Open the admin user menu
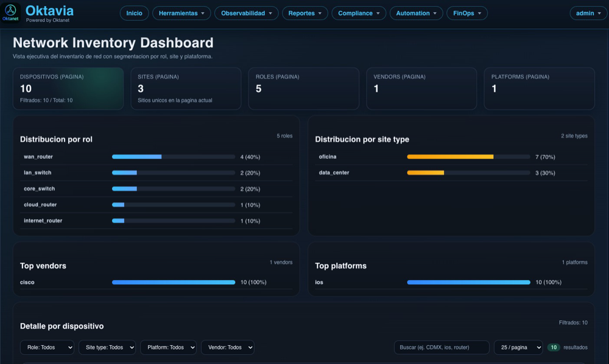 pyautogui.click(x=588, y=13)
